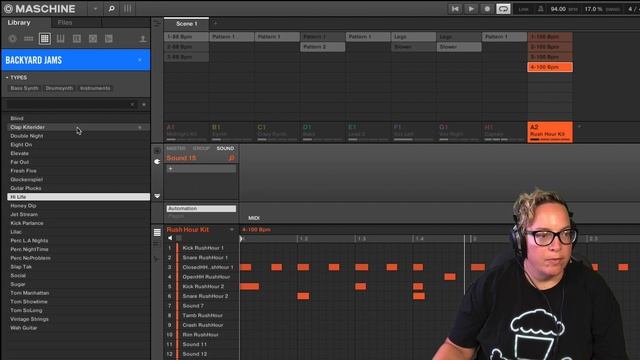
Task: Click the Maschine logo icon
Action: point(8,9)
